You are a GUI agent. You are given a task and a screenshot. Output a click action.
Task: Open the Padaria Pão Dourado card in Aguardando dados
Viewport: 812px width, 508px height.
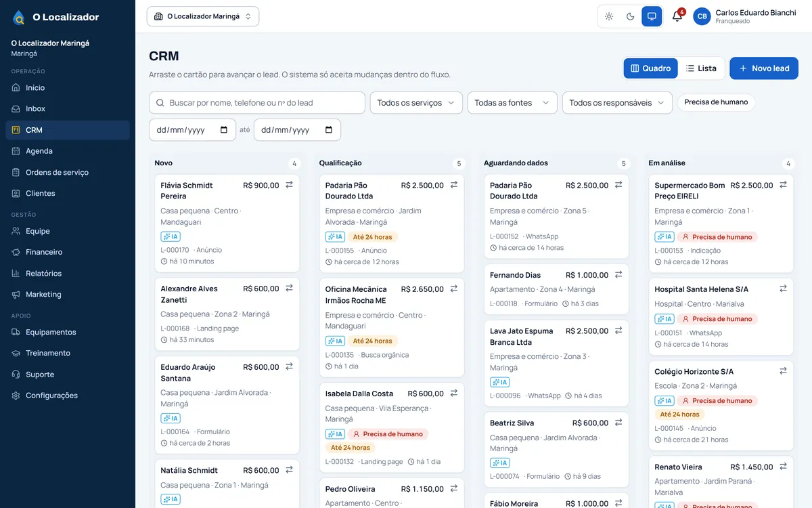[x=556, y=216]
